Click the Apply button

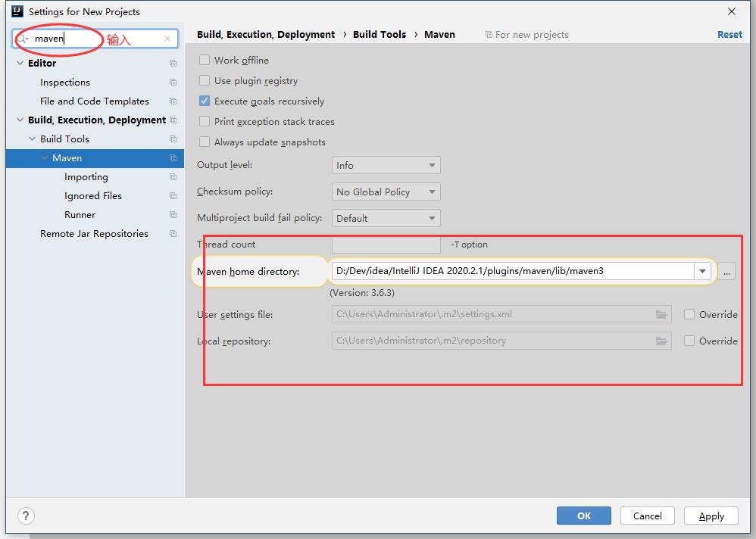coord(711,516)
